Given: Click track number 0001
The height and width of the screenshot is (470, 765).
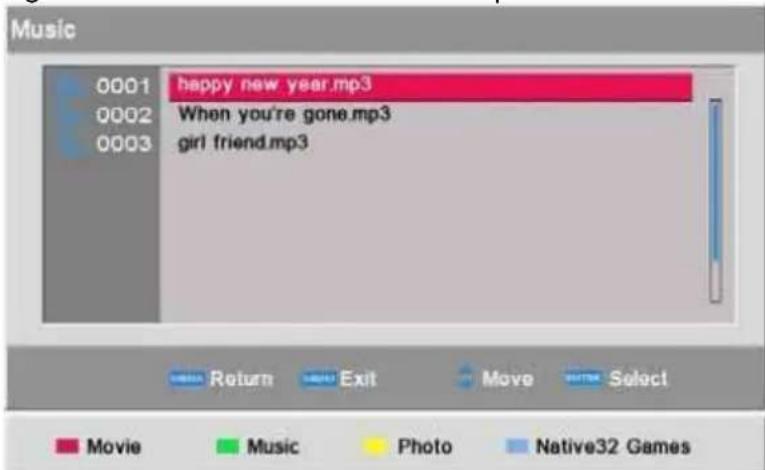Looking at the screenshot, I should [x=123, y=86].
